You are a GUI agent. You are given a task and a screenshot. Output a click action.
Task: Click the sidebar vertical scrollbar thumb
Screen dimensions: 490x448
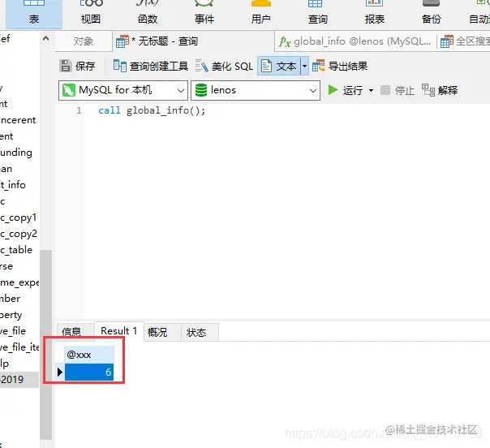click(x=45, y=344)
